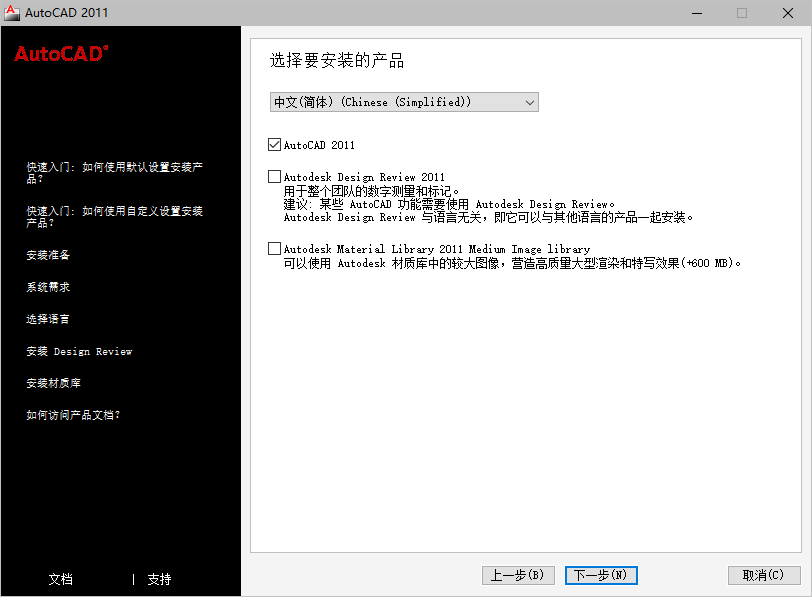Viewport: 812px width, 597px height.
Task: Enable Autodesk Design Review 2011 installation
Action: [274, 176]
